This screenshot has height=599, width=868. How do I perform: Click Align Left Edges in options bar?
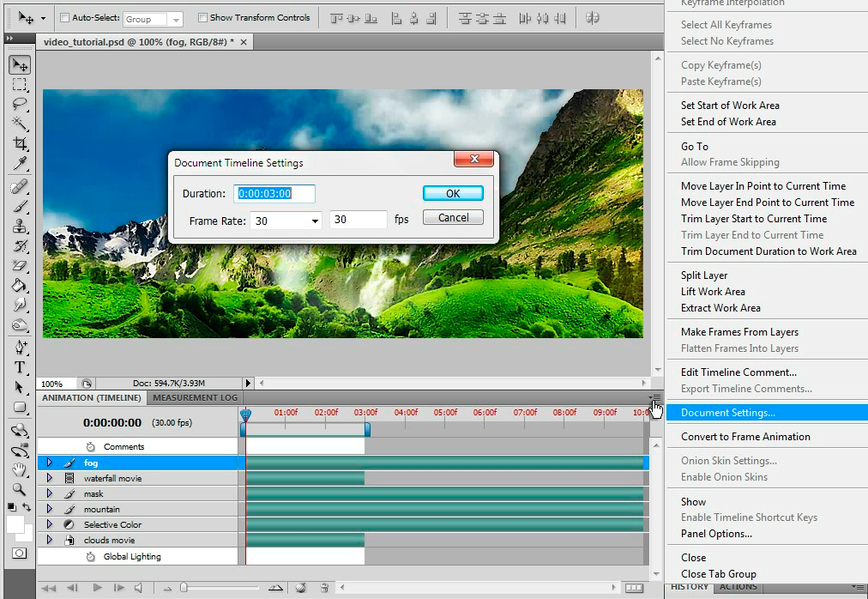click(x=396, y=18)
